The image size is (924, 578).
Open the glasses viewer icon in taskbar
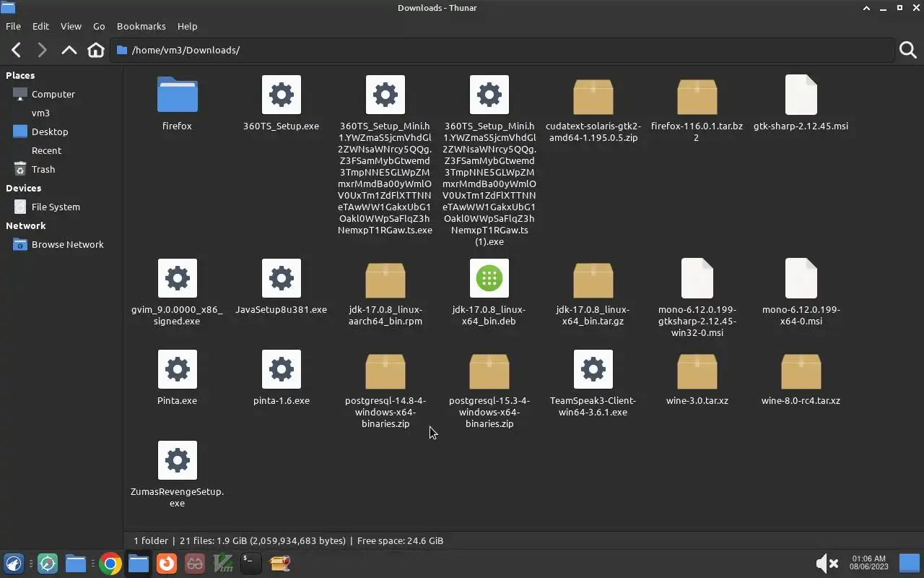click(195, 564)
